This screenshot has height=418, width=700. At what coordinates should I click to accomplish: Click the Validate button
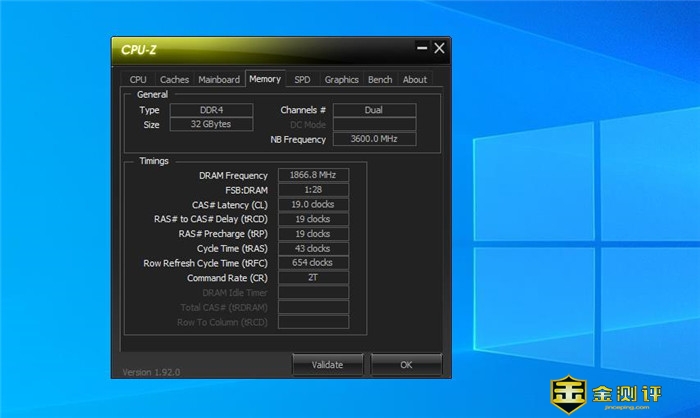(x=327, y=365)
